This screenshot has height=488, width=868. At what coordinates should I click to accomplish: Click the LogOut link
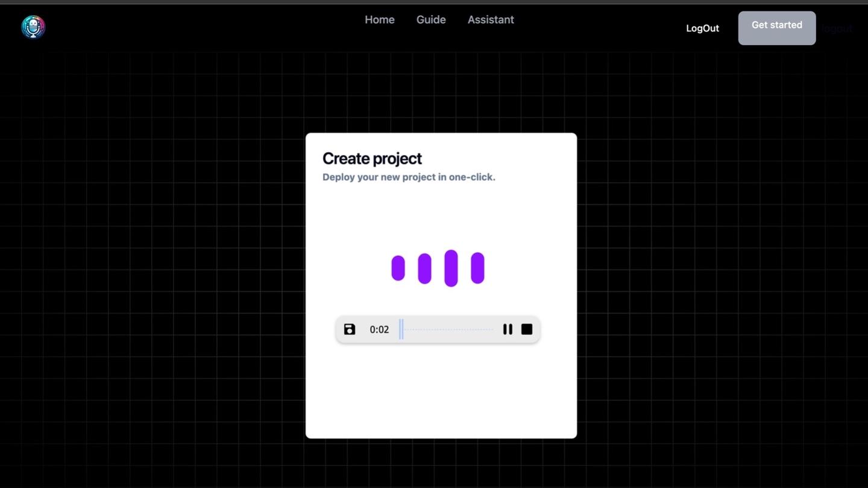702,28
